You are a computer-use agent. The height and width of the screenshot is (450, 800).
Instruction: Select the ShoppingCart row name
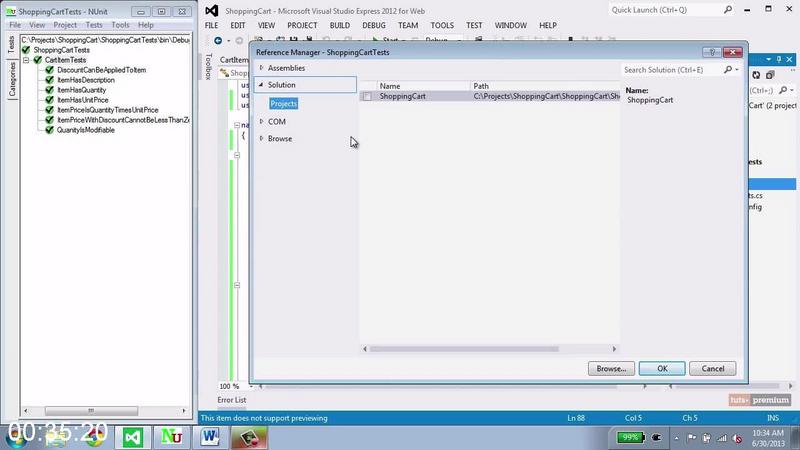[x=403, y=96]
